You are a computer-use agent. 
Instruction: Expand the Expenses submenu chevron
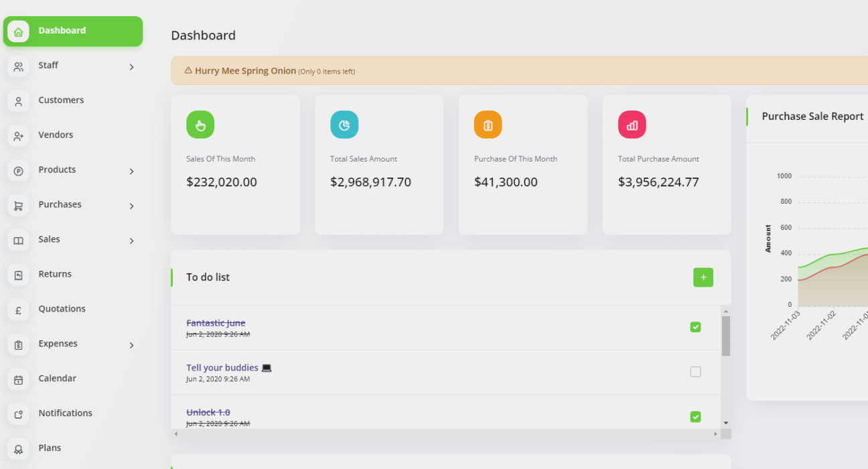(x=131, y=345)
